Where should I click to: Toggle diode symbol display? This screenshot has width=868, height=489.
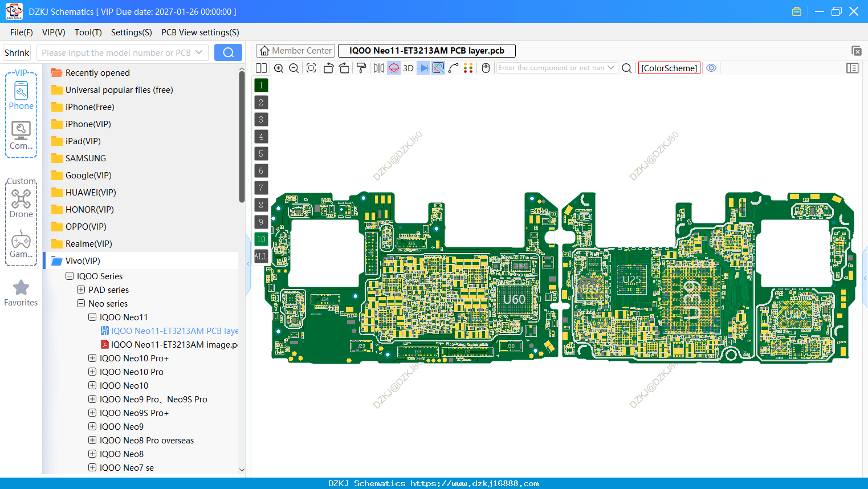tap(423, 68)
